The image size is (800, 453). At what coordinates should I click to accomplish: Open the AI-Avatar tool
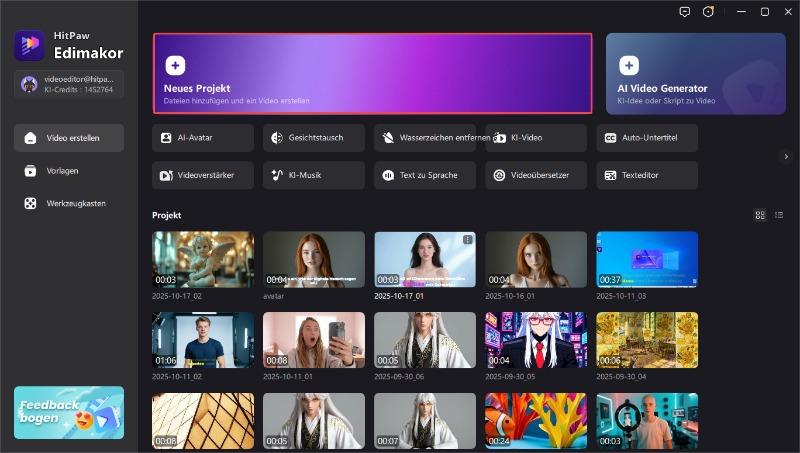(x=202, y=137)
